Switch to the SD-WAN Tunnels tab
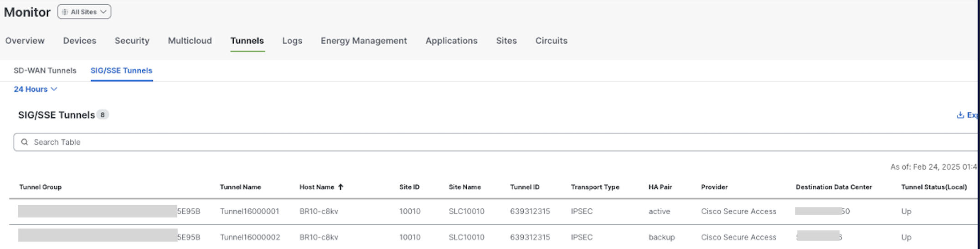The height and width of the screenshot is (249, 980). 45,71
